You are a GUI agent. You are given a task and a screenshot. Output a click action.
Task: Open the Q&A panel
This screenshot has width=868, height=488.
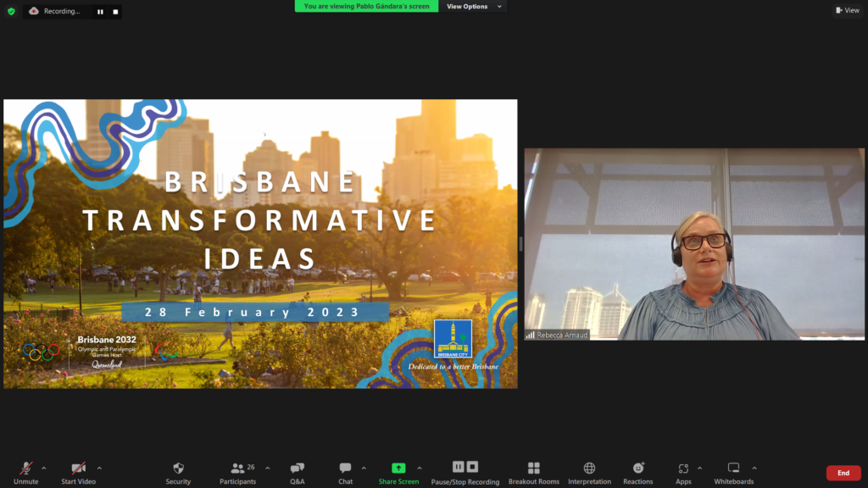click(x=298, y=472)
